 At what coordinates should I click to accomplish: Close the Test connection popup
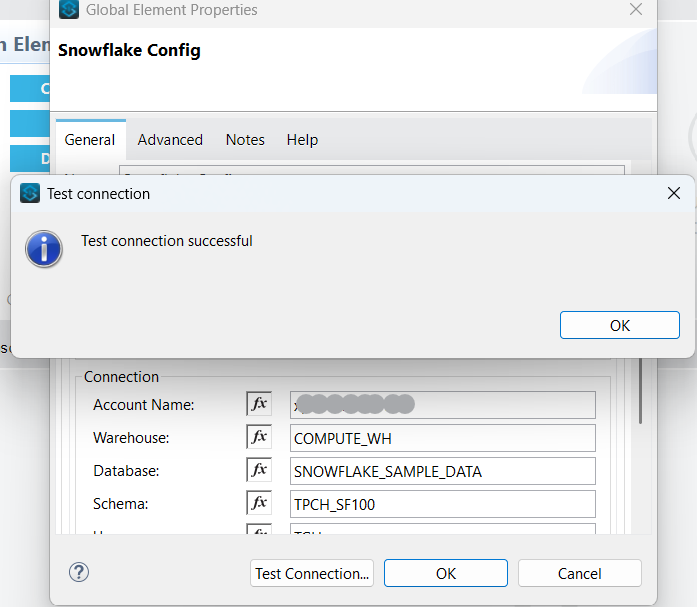point(674,193)
